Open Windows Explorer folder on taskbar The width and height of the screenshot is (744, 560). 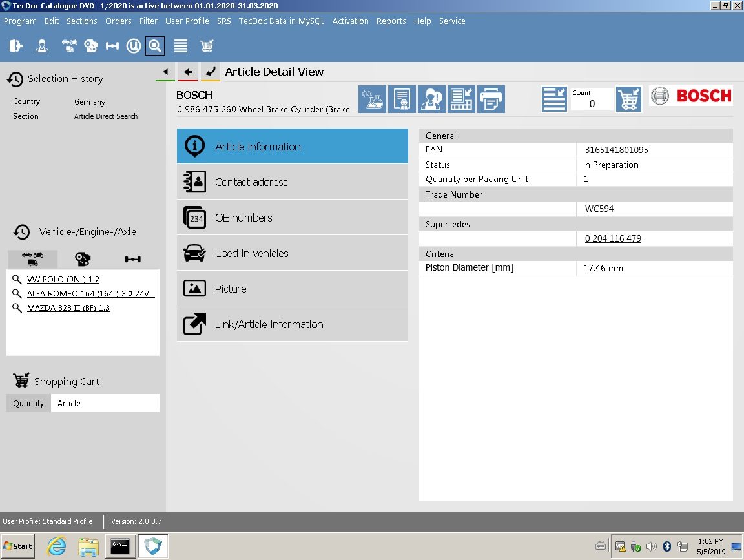click(88, 546)
